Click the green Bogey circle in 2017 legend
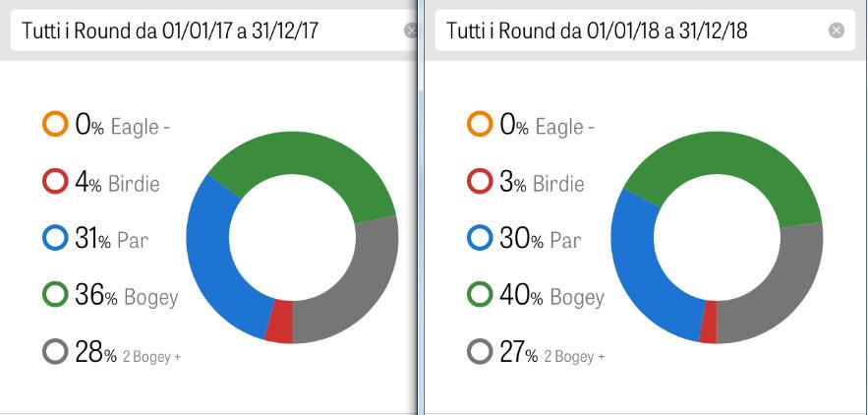 (56, 294)
